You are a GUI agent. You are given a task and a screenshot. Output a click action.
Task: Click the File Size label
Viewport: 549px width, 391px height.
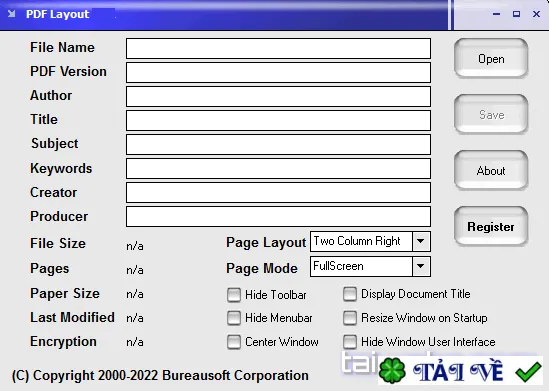pos(58,243)
